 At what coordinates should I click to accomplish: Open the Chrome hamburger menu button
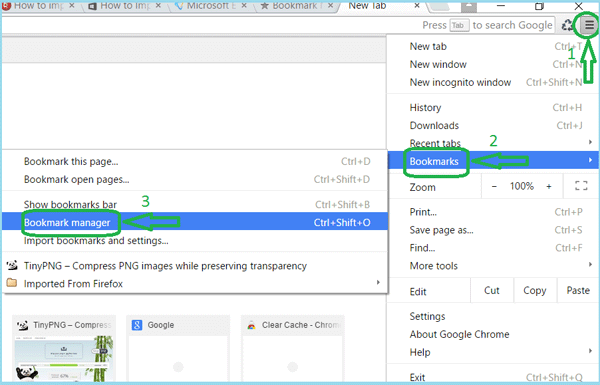[589, 25]
